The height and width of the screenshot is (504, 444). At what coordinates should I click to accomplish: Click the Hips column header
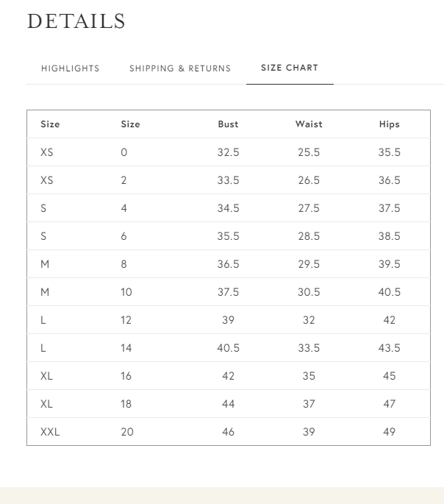[389, 124]
